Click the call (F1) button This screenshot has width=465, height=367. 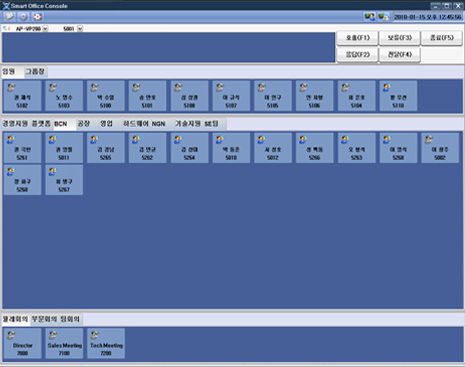coord(357,38)
